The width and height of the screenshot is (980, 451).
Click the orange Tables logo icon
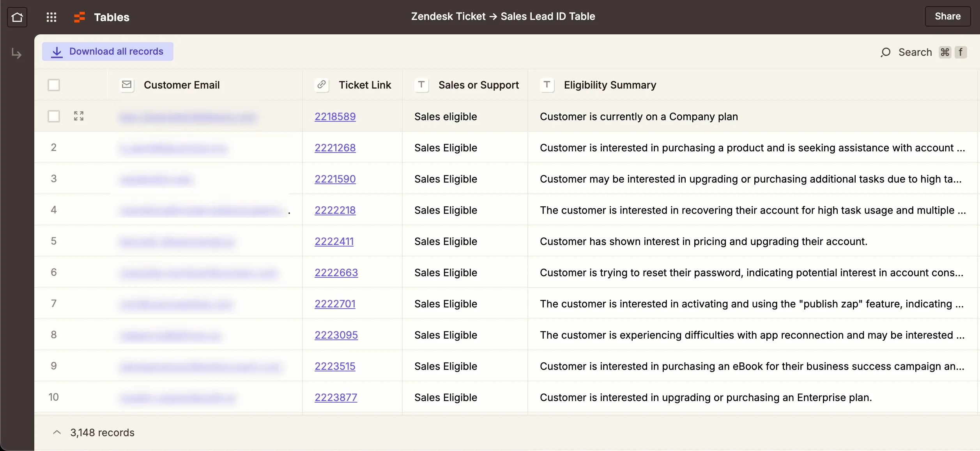[x=80, y=17]
